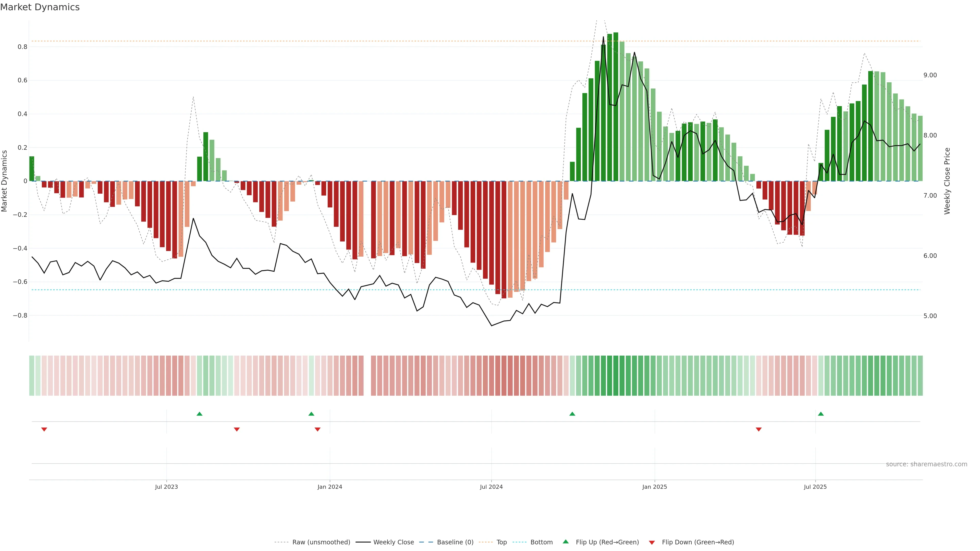Viewport: 980px width, 551px height.
Task: Click the green Flip Up marker just before Jan 2024
Action: pos(311,414)
